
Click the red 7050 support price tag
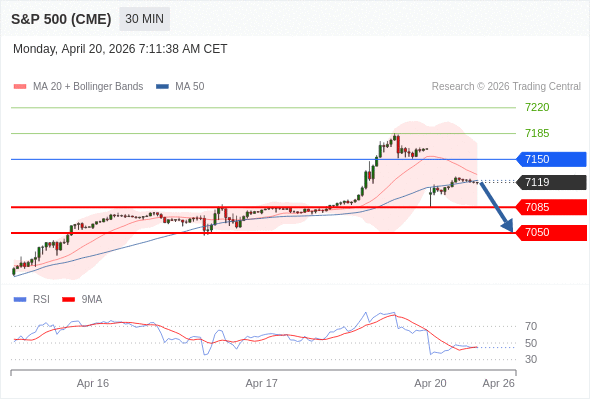point(551,233)
